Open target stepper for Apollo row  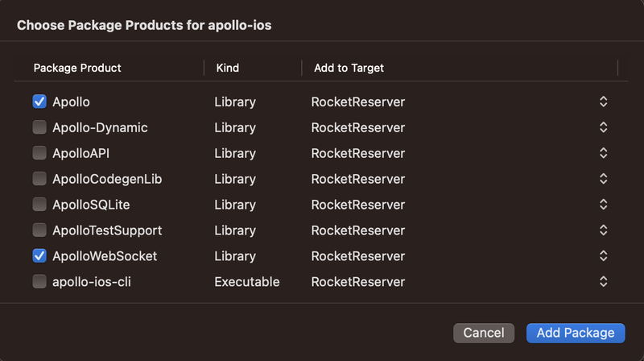pyautogui.click(x=603, y=102)
